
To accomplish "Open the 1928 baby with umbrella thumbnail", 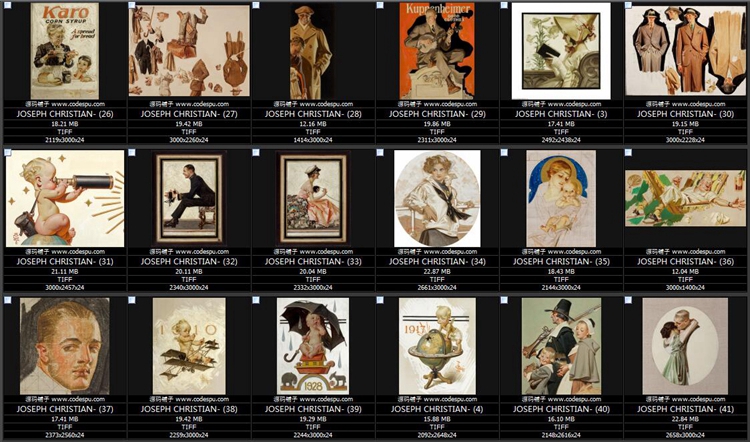I will tap(313, 346).
